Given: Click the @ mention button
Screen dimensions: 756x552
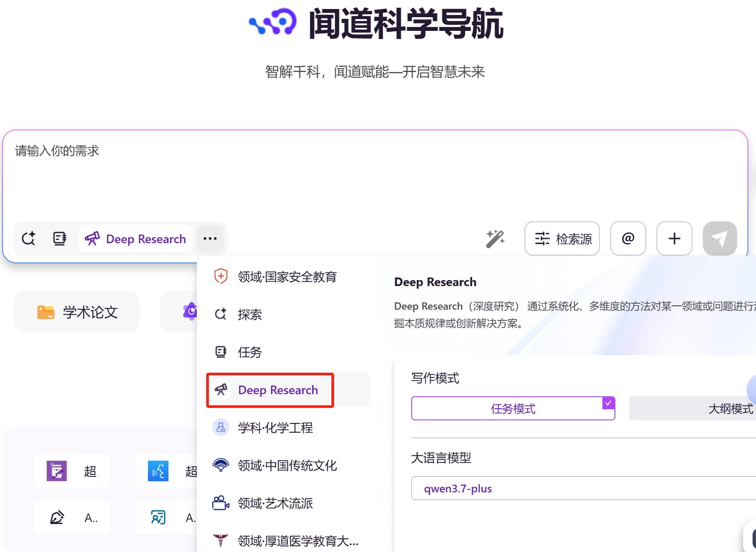Looking at the screenshot, I should [x=628, y=238].
